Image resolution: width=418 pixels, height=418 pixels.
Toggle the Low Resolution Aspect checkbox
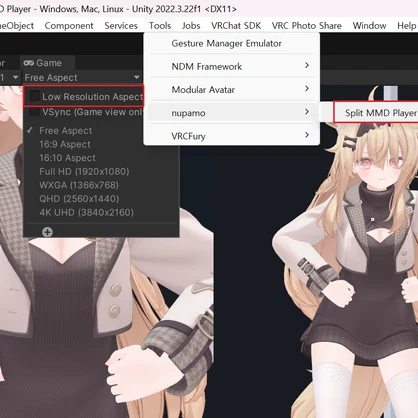pyautogui.click(x=34, y=96)
